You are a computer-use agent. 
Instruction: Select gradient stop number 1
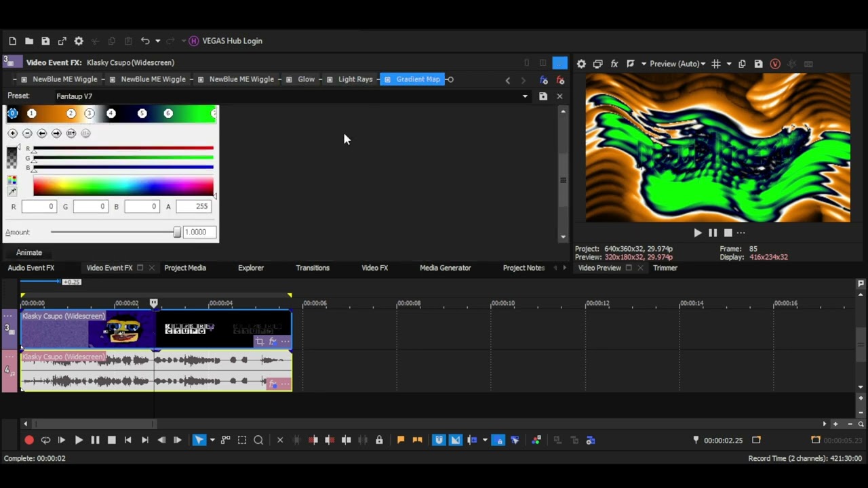[x=31, y=113]
